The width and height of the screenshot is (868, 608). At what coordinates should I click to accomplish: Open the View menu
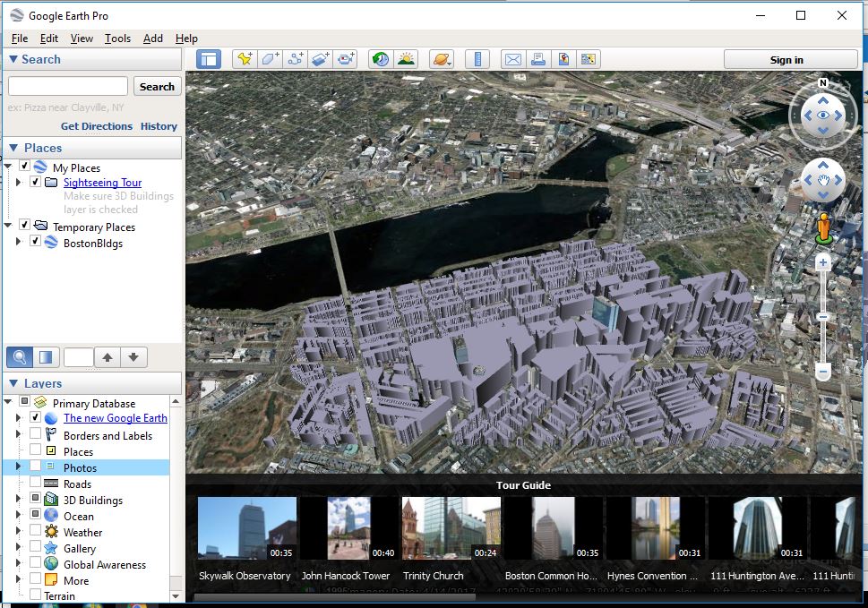(x=82, y=39)
